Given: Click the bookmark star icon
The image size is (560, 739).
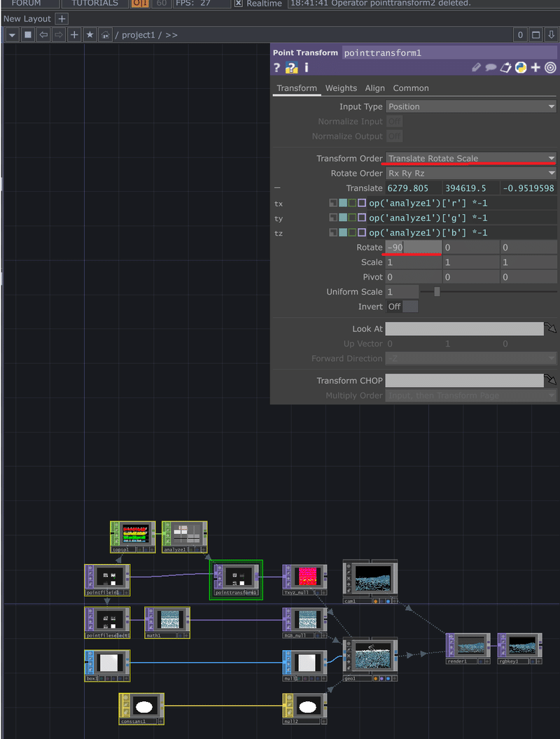Looking at the screenshot, I should 90,35.
